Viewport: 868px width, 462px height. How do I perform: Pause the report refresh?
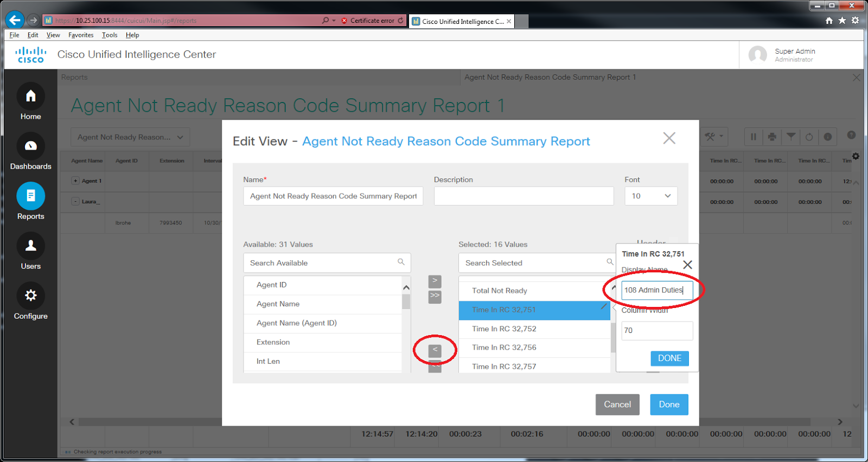pyautogui.click(x=754, y=137)
